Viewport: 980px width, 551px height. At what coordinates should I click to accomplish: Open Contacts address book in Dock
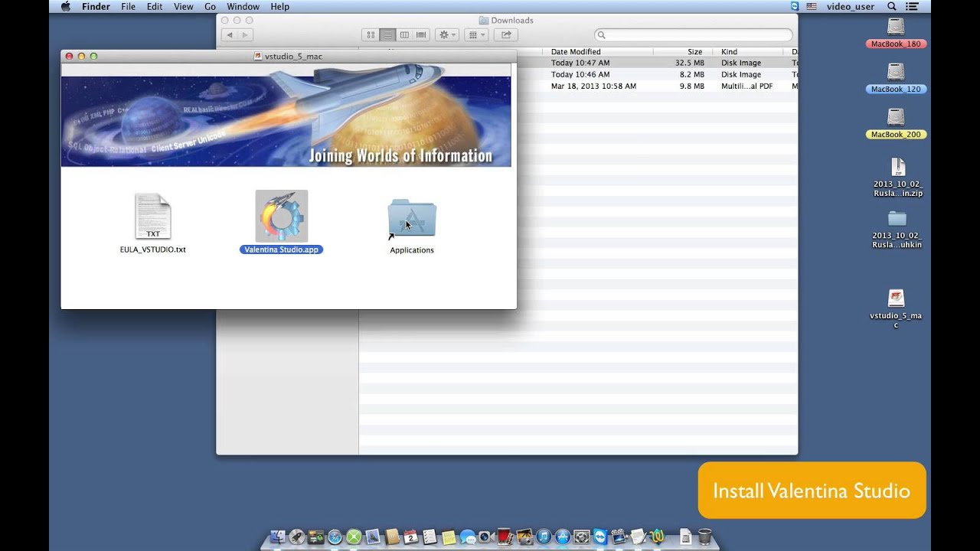pyautogui.click(x=392, y=537)
